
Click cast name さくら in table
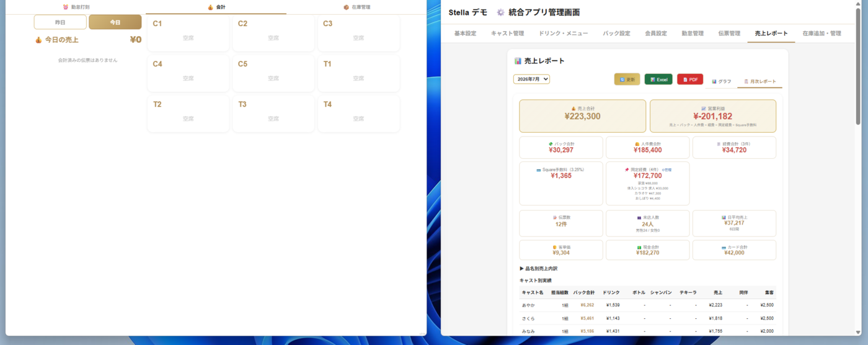(x=528, y=318)
